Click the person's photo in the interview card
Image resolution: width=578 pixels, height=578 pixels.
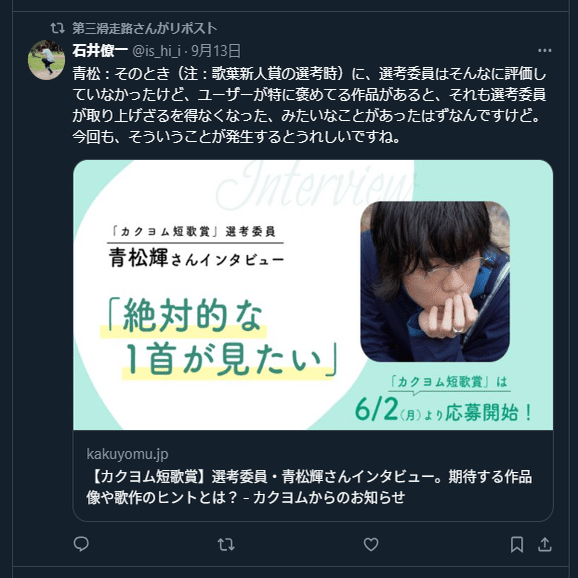(435, 281)
